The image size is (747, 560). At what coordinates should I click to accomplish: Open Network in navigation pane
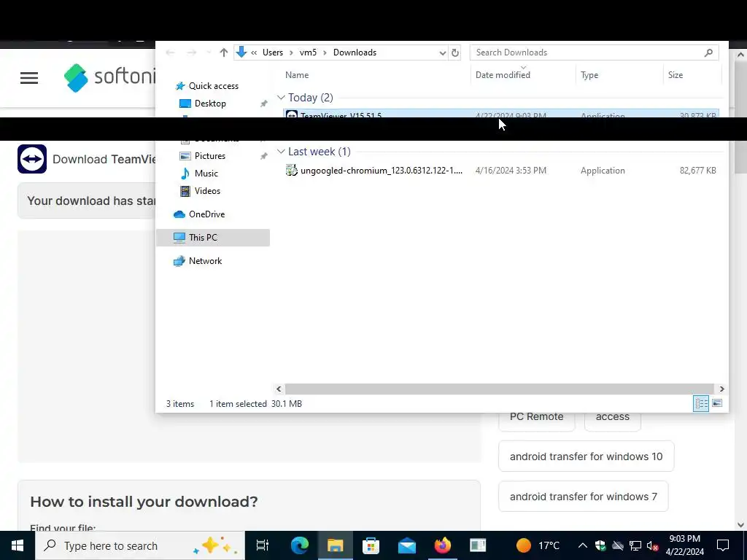pyautogui.click(x=205, y=261)
